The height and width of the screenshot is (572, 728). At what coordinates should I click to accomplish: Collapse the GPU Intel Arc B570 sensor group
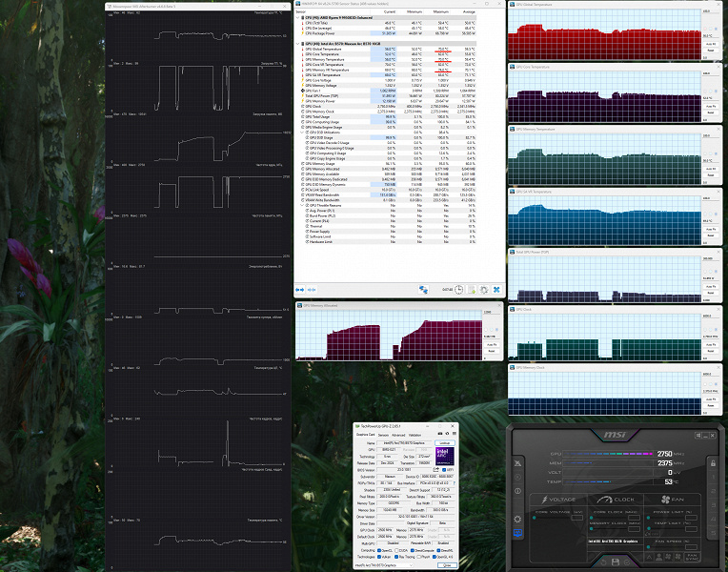click(299, 44)
